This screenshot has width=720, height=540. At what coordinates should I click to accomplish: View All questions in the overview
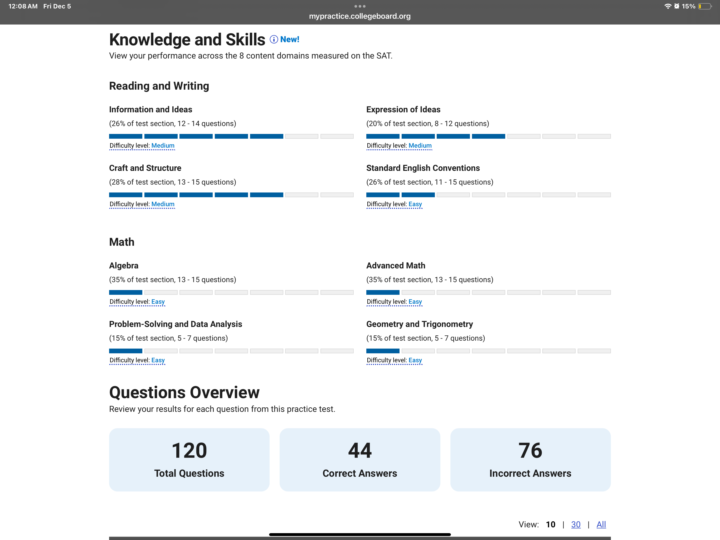tap(601, 524)
